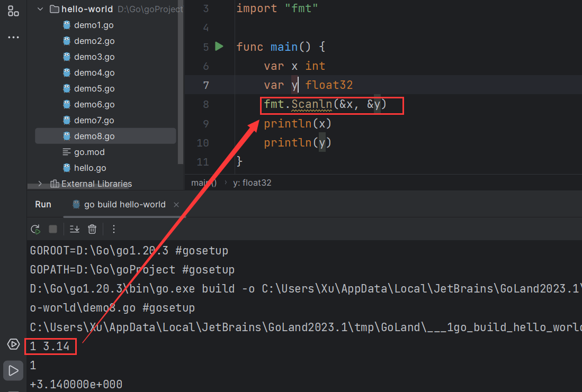Collapse the hello-world project folder

pos(40,9)
